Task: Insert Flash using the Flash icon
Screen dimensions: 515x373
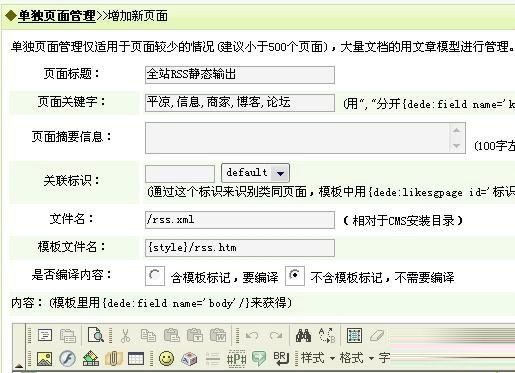Action: 67,359
